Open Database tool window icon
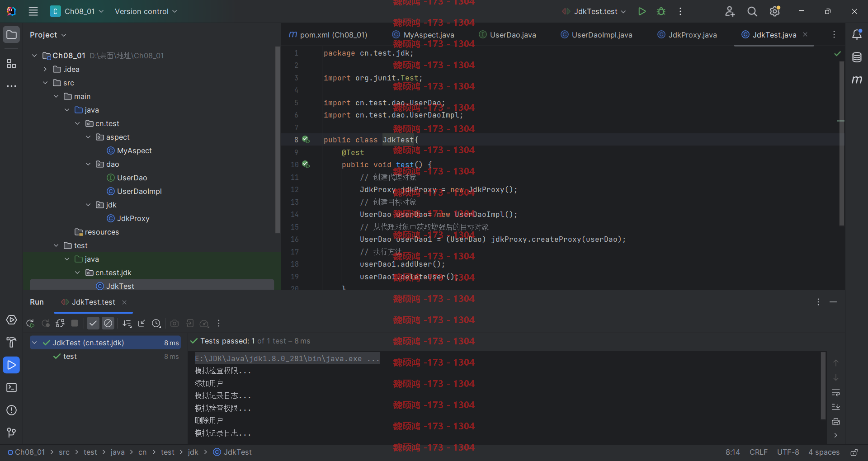This screenshot has width=868, height=461. 857,57
